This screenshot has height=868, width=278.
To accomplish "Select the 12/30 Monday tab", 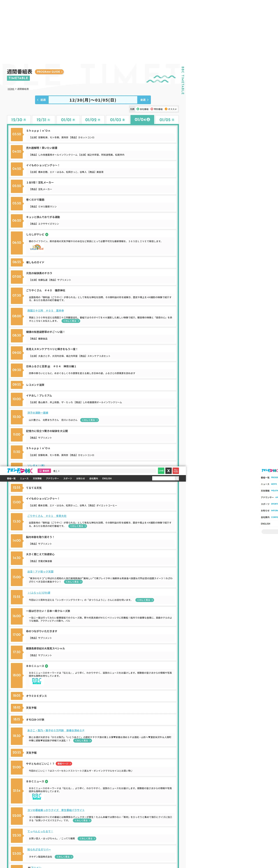I will [x=19, y=120].
